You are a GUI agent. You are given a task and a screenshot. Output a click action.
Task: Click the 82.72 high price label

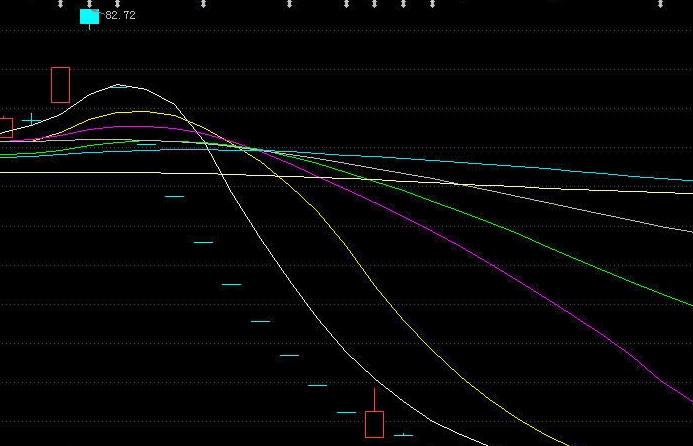point(121,16)
